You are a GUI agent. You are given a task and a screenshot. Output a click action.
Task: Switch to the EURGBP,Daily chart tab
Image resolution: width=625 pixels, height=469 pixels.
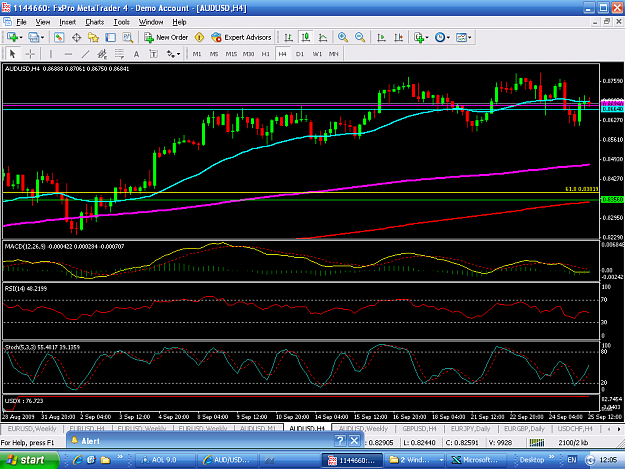tap(524, 429)
